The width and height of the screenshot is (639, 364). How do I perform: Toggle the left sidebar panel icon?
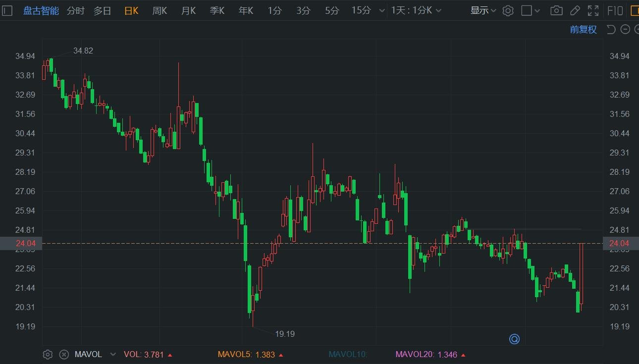tap(8, 10)
